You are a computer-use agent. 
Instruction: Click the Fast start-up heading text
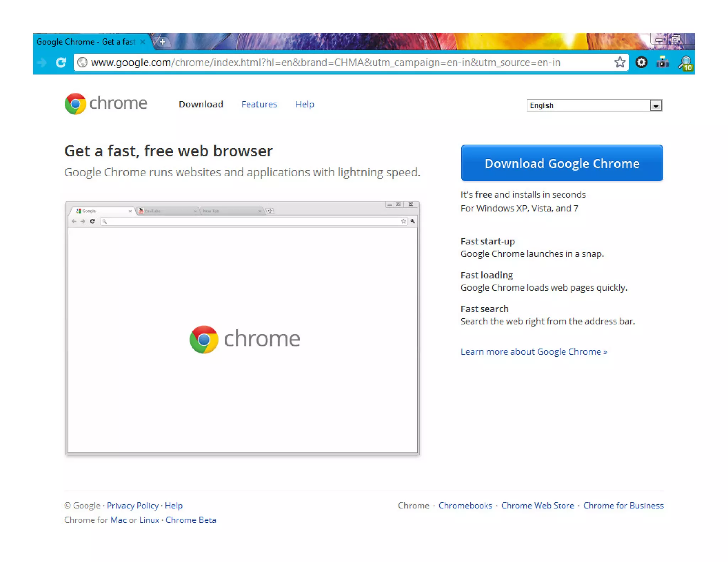click(488, 242)
